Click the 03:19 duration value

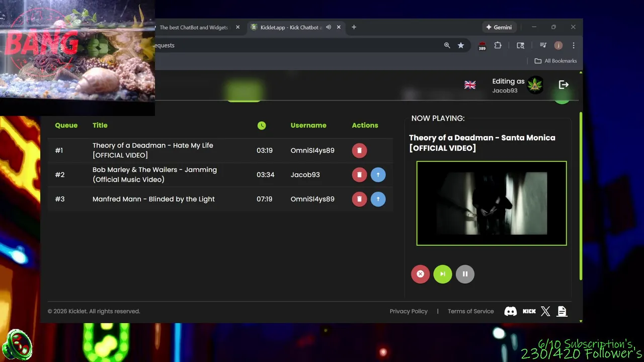(265, 150)
